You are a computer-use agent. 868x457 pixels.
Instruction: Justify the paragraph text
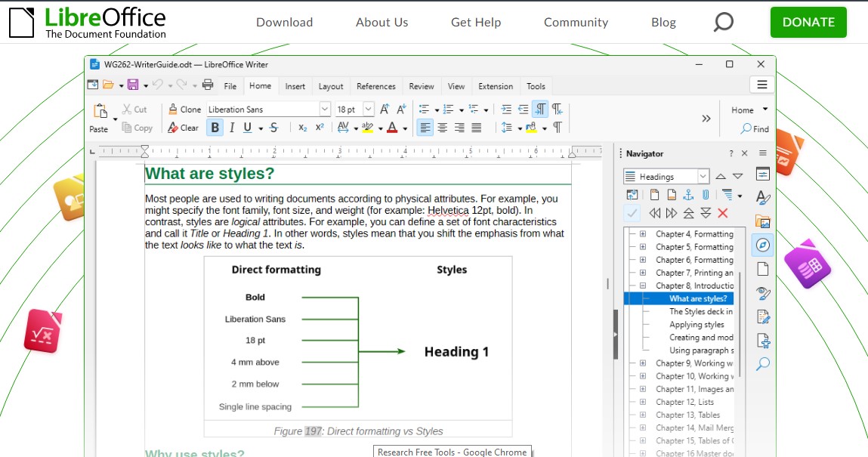point(476,128)
